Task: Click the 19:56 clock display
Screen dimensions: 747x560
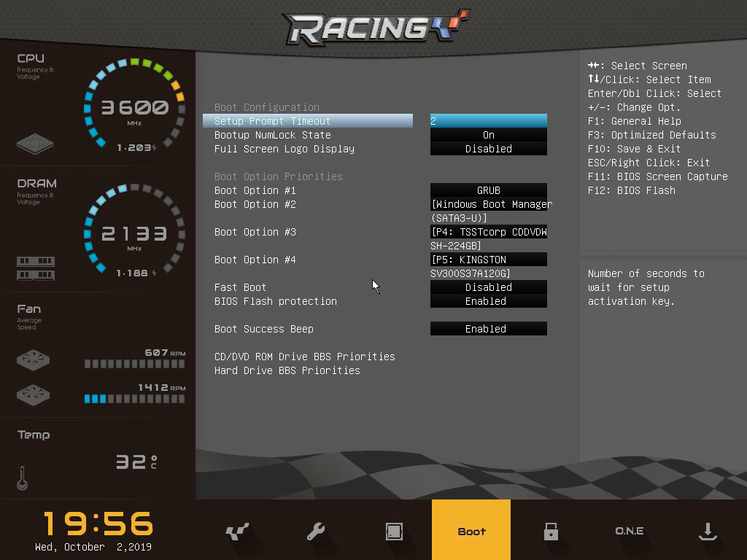Action: click(98, 524)
